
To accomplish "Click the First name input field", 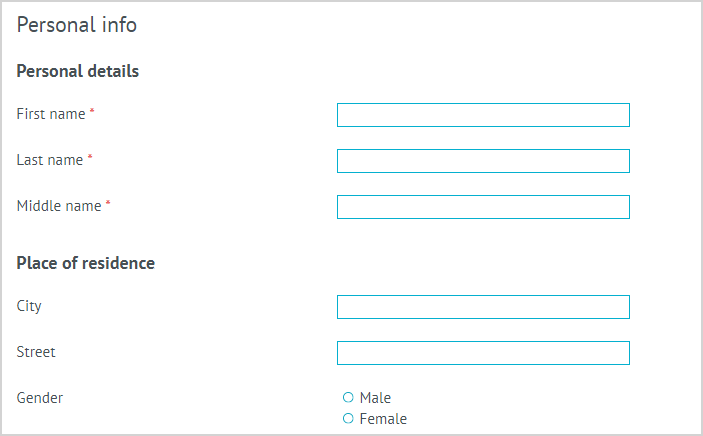I will click(483, 115).
